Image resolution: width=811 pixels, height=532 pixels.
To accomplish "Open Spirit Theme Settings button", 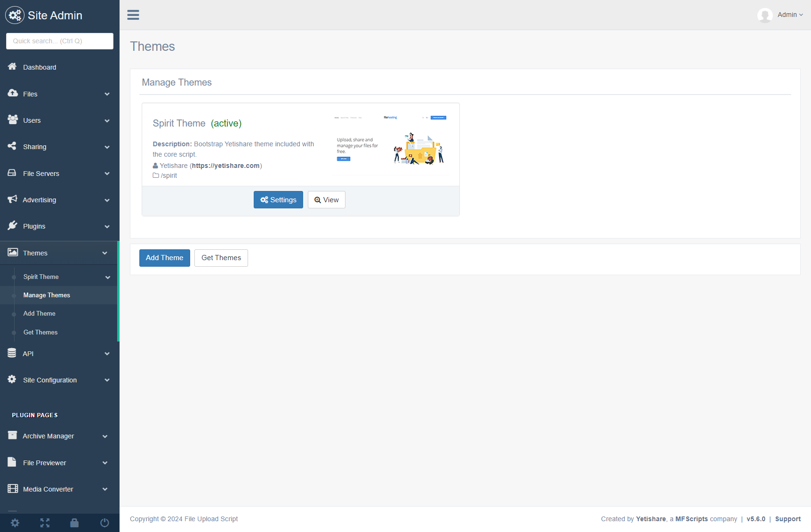I will (x=278, y=200).
